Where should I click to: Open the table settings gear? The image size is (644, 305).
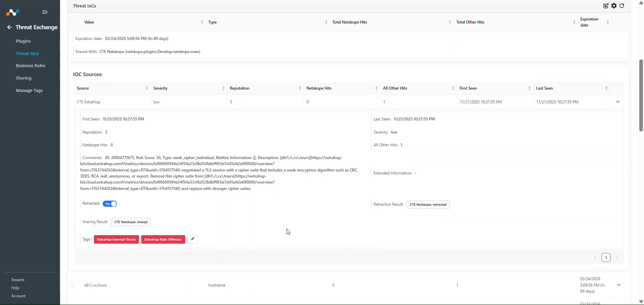(x=614, y=6)
